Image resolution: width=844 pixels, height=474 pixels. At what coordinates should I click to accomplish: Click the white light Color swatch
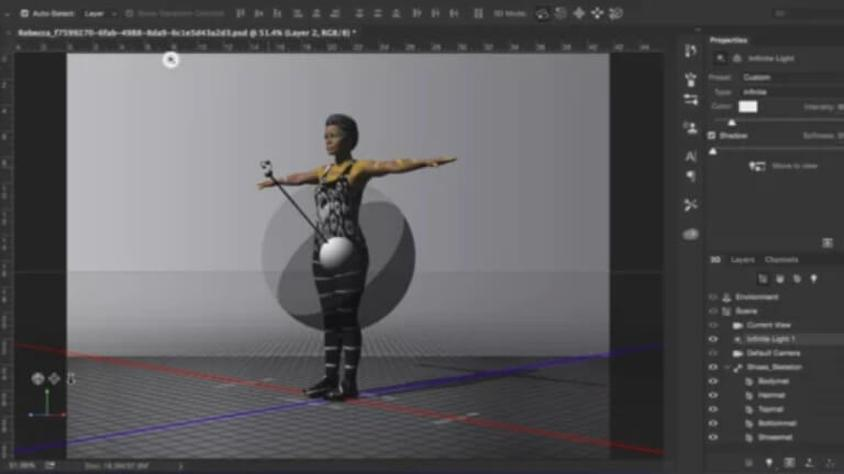click(x=748, y=107)
